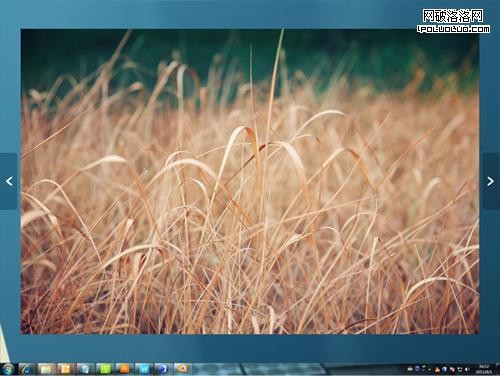
Task: Advance to the next photo with right arrow
Action: click(x=490, y=181)
